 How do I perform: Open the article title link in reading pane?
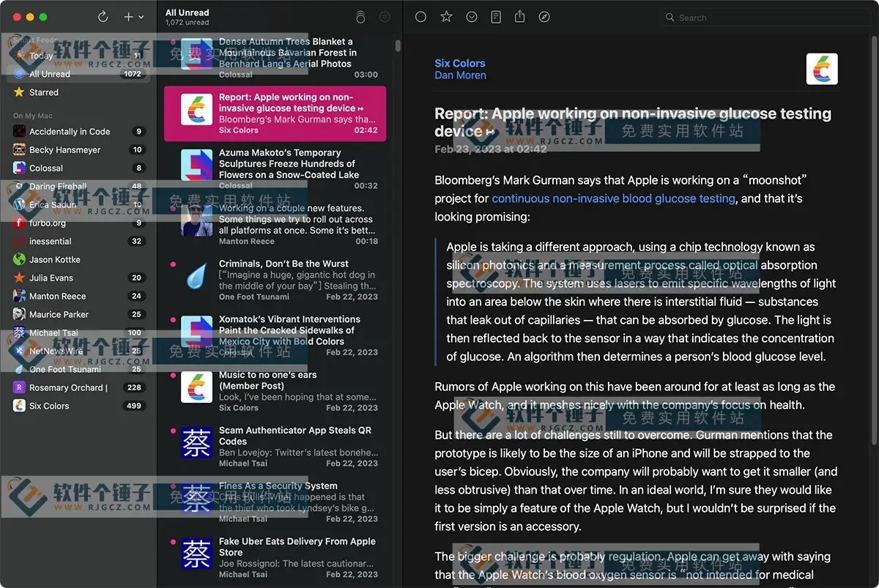[633, 122]
